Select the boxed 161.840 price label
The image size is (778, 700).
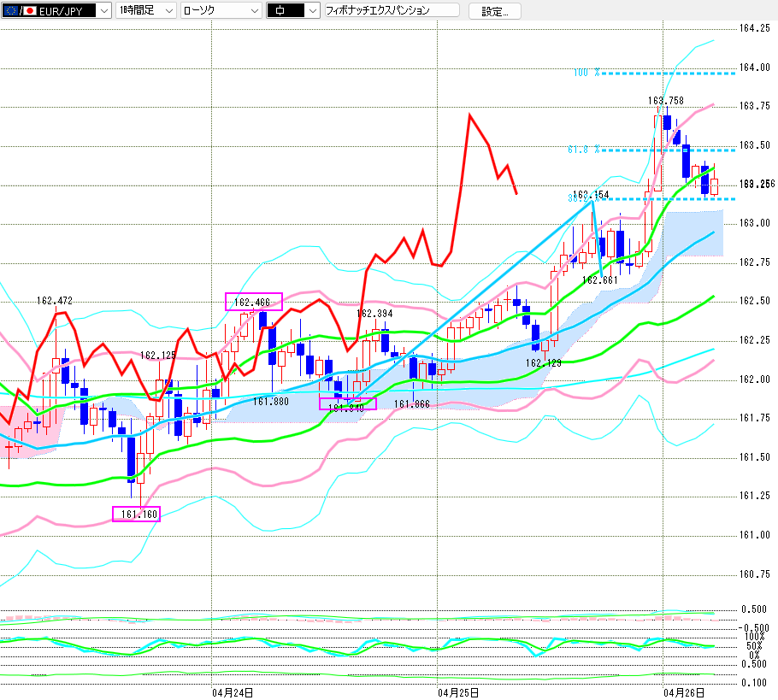(x=347, y=403)
